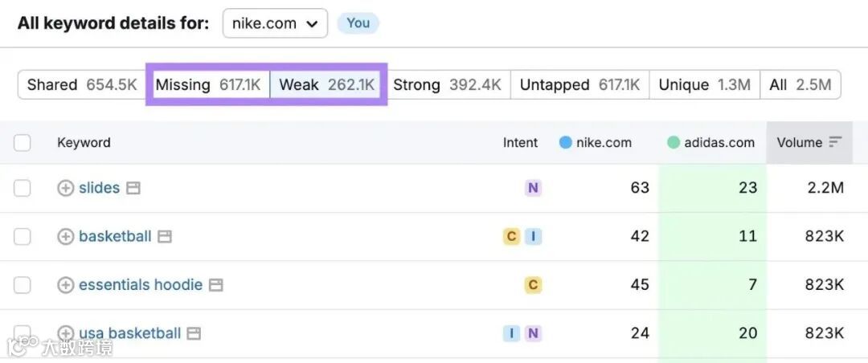Click SERP features icon next to slides
Screen dimensions: 868x363
coord(133,188)
